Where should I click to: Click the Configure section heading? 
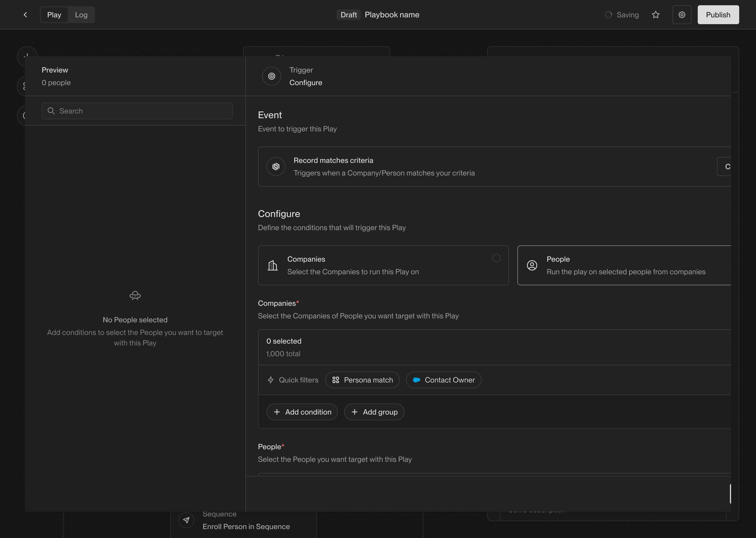coord(279,214)
